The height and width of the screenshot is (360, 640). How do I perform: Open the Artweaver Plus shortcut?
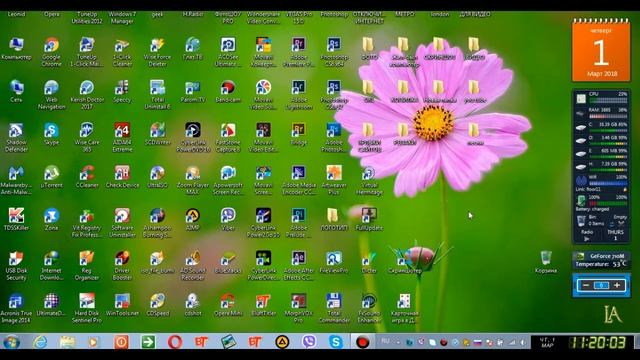[334, 180]
